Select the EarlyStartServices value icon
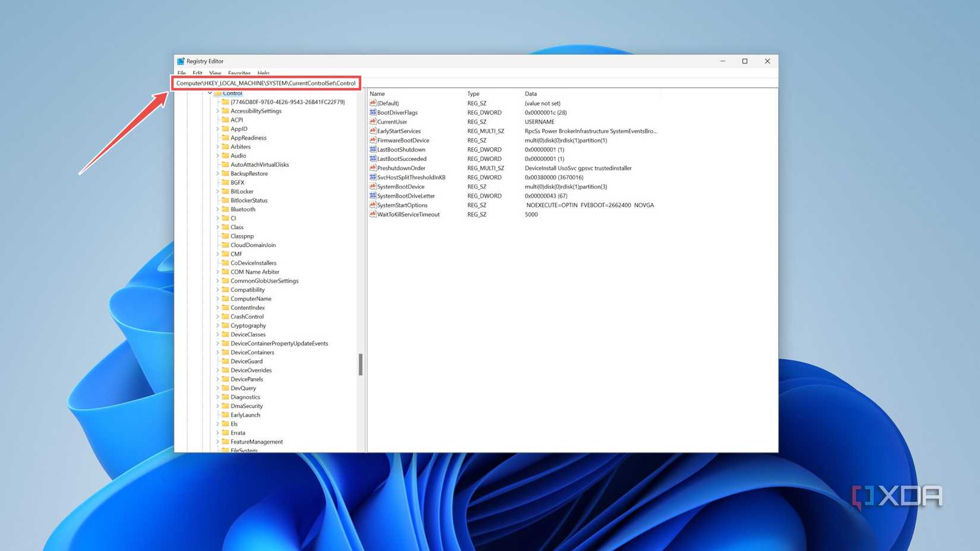This screenshot has width=980, height=551. 372,131
